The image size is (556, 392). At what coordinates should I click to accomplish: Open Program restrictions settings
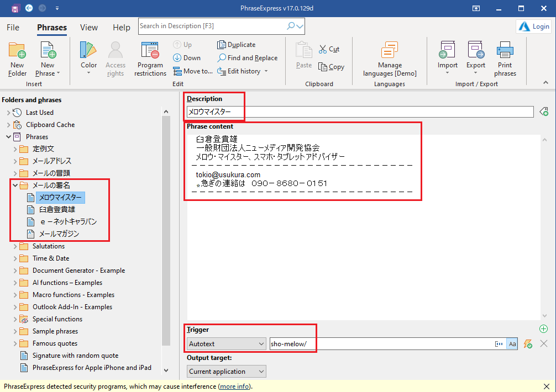pyautogui.click(x=150, y=51)
